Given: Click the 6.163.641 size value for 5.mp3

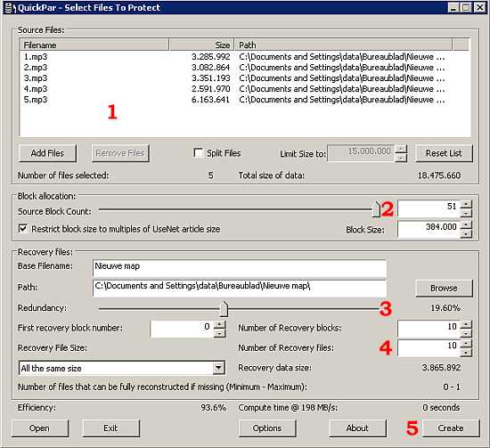Looking at the screenshot, I should tap(211, 100).
